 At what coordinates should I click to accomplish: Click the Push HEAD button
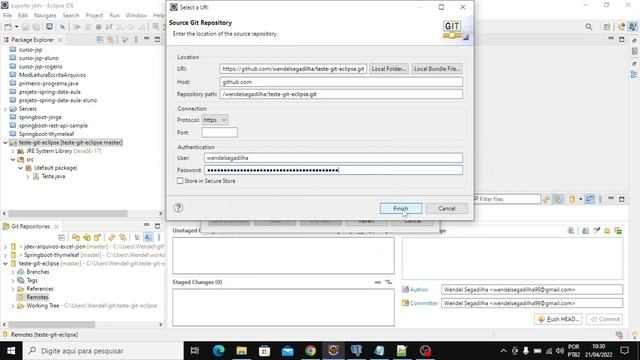(x=559, y=319)
